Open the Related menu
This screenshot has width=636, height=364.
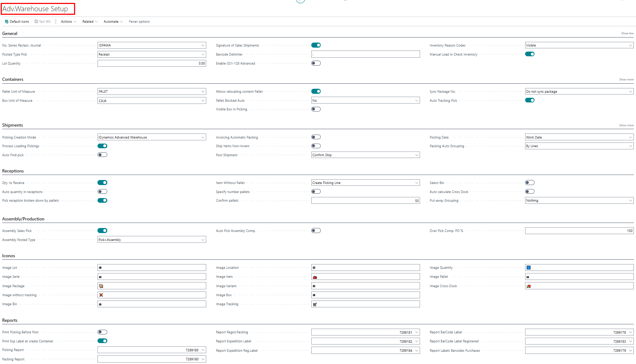tap(90, 22)
